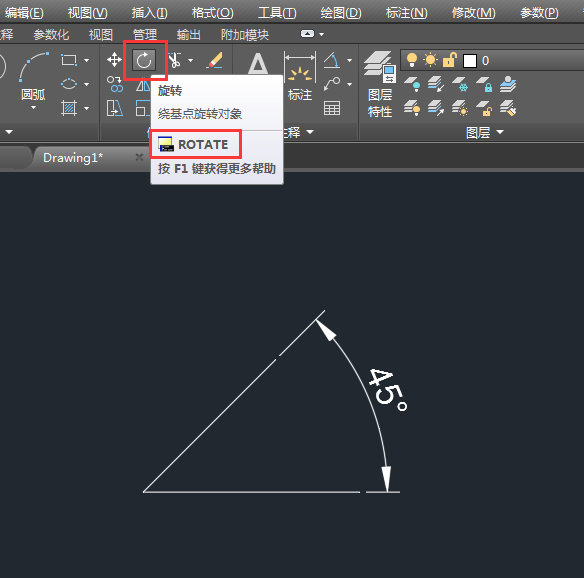584x578 pixels.
Task: Select the Move tool icon
Action: [114, 60]
